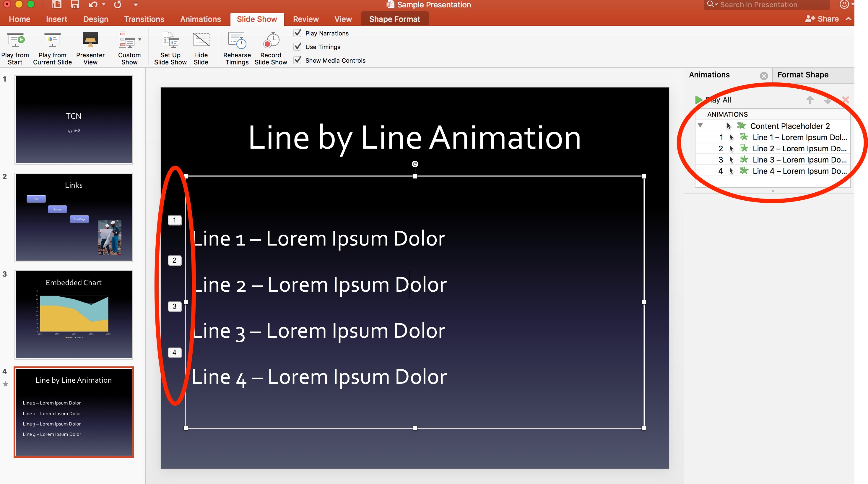Switch to the Shape Format ribbon tab
This screenshot has height=484, width=868.
(395, 19)
